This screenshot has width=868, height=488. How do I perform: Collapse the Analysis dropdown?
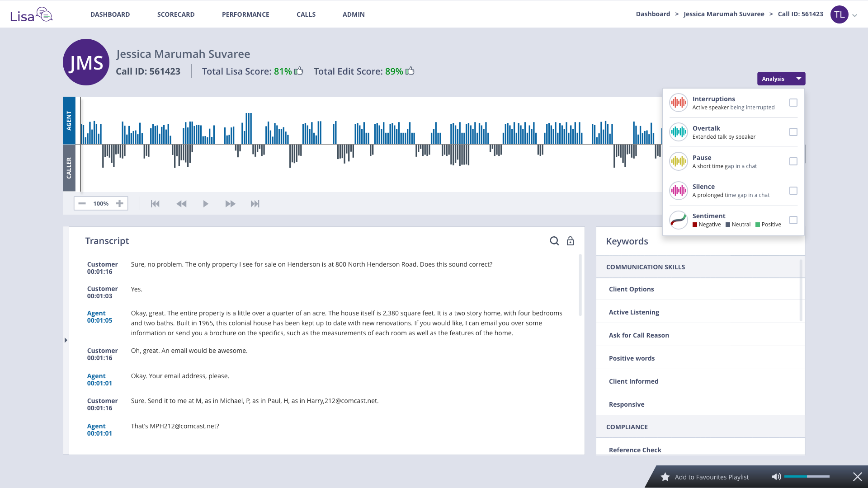[798, 79]
